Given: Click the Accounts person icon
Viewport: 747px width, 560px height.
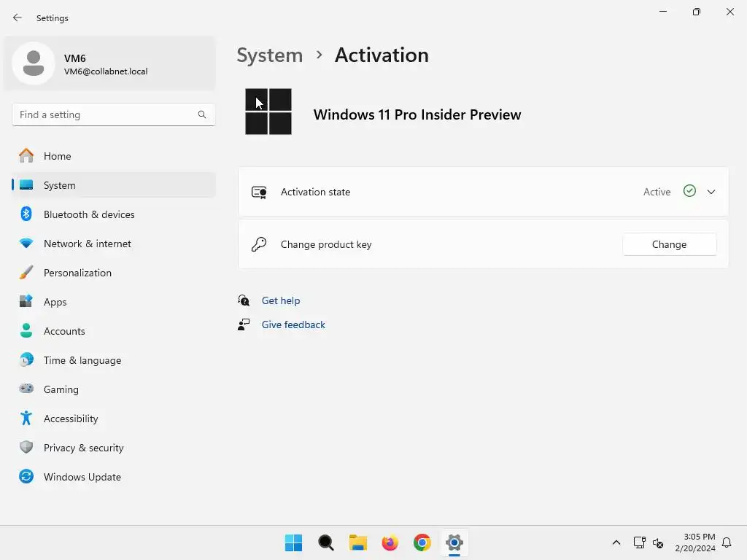Looking at the screenshot, I should pyautogui.click(x=26, y=330).
